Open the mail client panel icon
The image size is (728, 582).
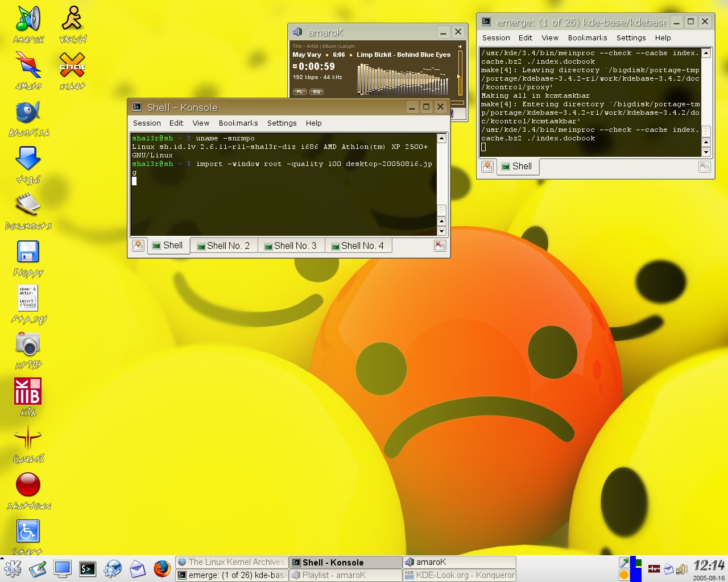point(138,568)
